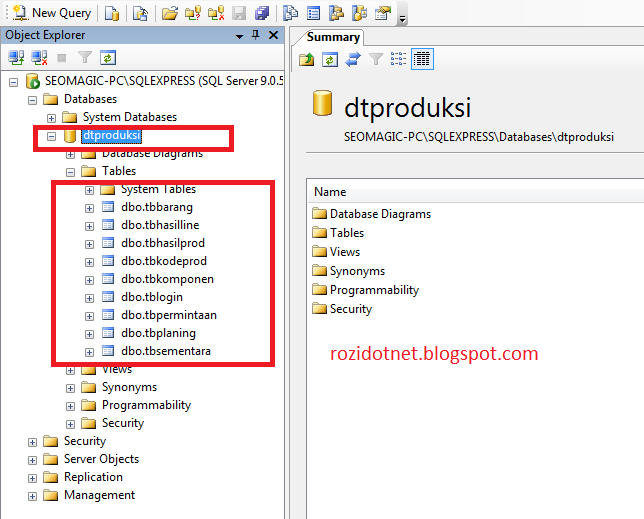Click the Save All icon
Image resolution: width=644 pixels, height=519 pixels.
pyautogui.click(x=262, y=13)
